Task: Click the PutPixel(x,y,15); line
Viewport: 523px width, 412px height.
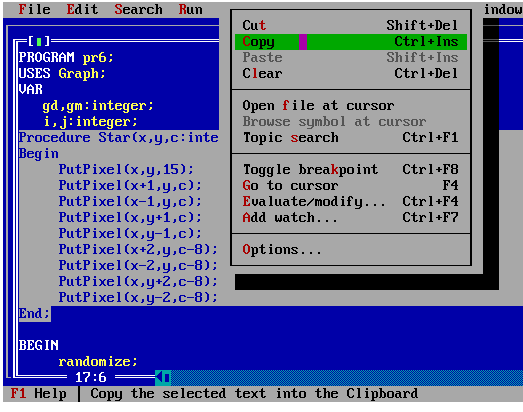Action: (x=126, y=169)
